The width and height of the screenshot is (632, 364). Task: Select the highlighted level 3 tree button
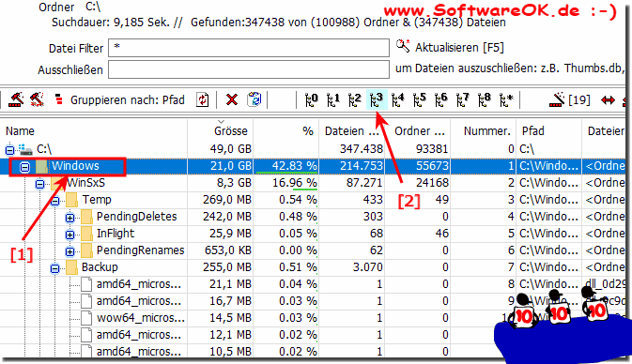click(377, 99)
